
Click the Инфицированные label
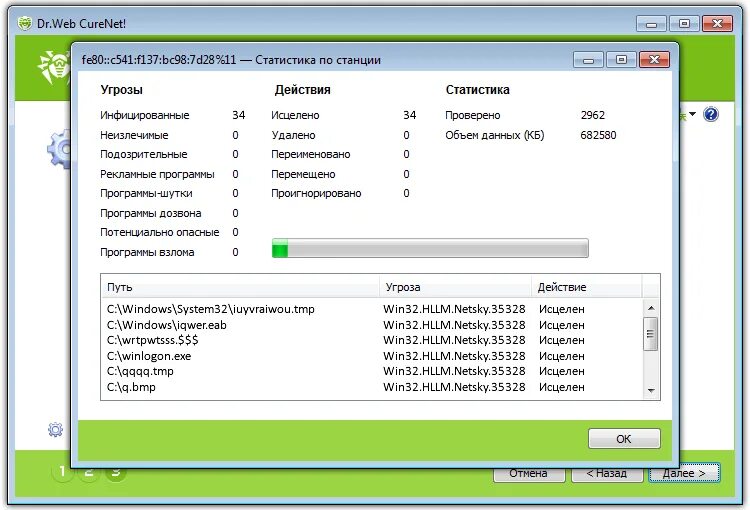[x=144, y=115]
